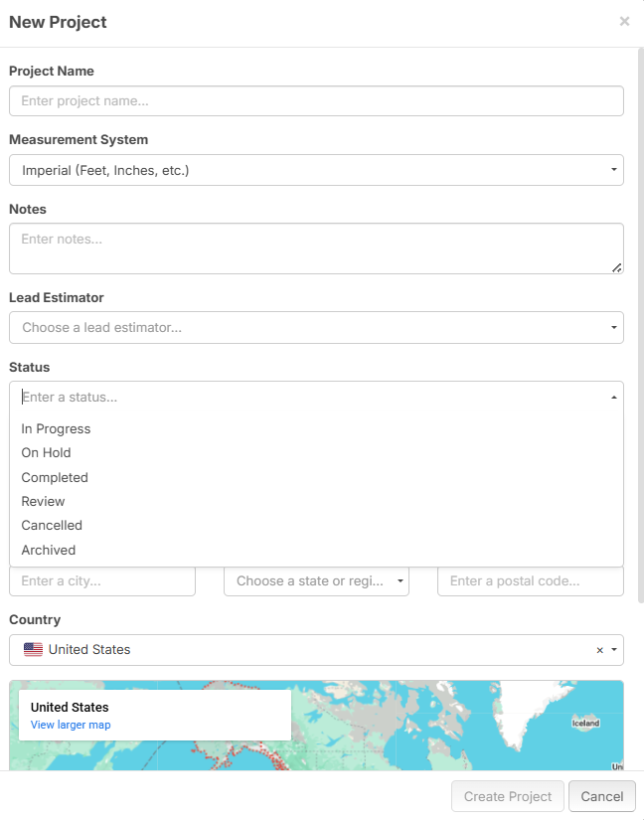Image resolution: width=644 pixels, height=820 pixels.
Task: Expand the Lead Estimator dropdown
Action: coord(316,327)
